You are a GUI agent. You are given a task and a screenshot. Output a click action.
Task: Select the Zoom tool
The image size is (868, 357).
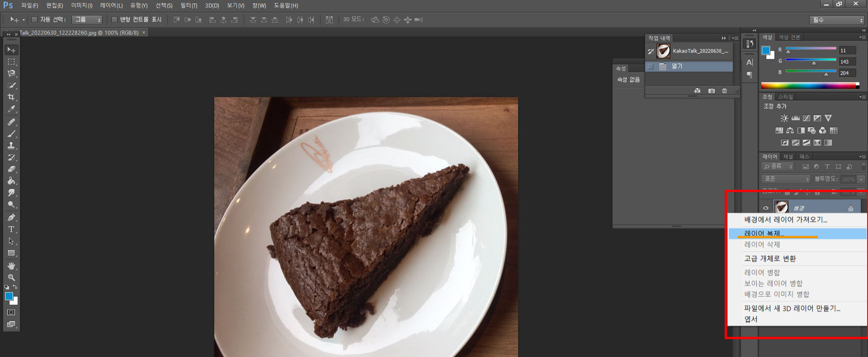[x=11, y=277]
